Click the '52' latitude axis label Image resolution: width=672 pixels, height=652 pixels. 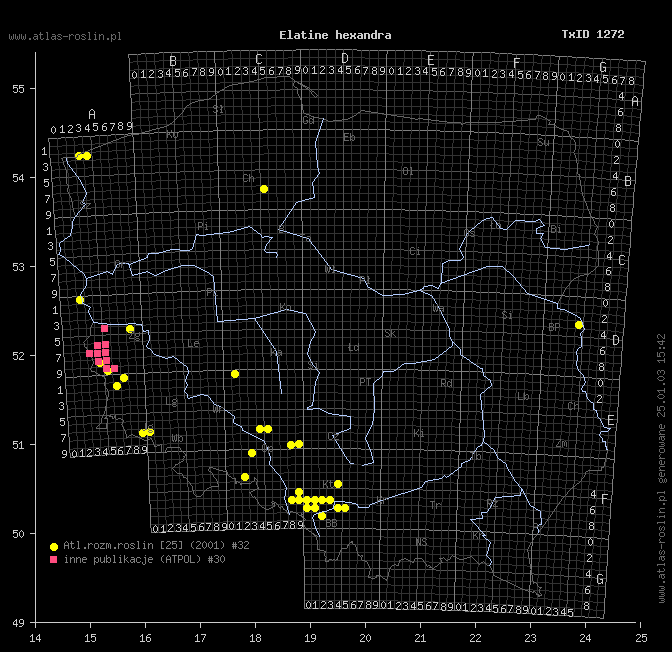coord(18,356)
